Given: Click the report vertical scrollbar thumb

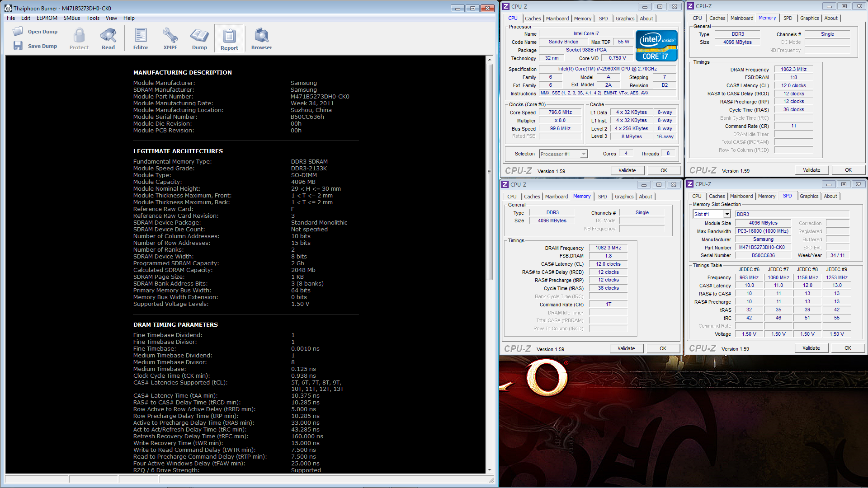Looking at the screenshot, I should click(489, 172).
